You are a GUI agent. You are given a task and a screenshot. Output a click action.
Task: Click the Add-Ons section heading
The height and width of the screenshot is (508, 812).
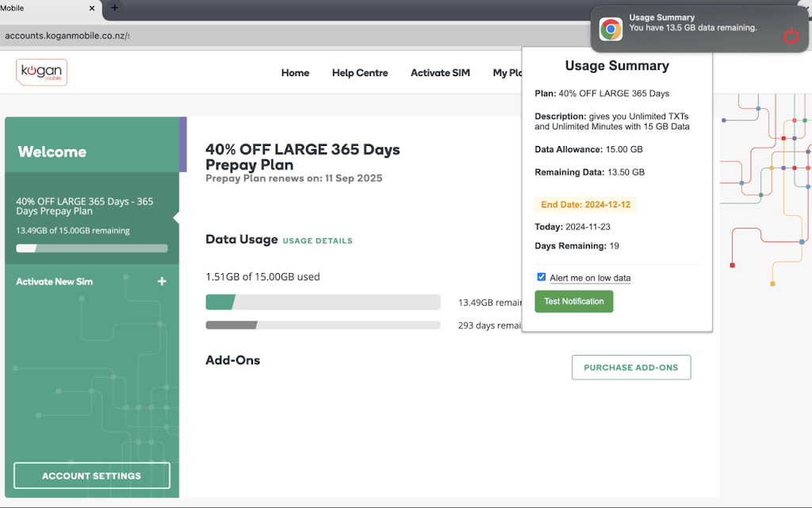coord(232,360)
